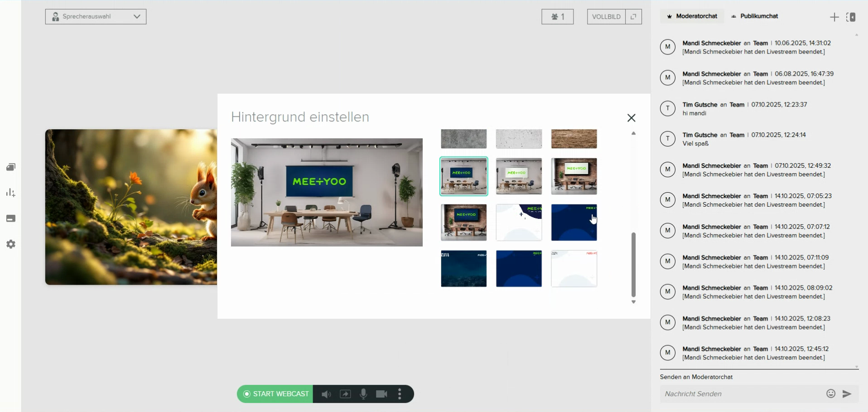Open the polls chart icon in sidebar
This screenshot has height=412, width=868.
pos(11,193)
